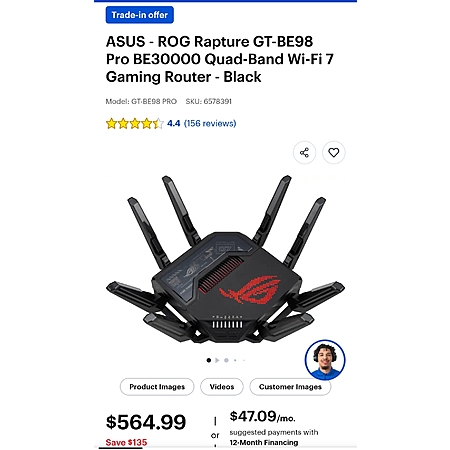The height and width of the screenshot is (450, 450).
Task: Click the Save $135 label
Action: [126, 442]
